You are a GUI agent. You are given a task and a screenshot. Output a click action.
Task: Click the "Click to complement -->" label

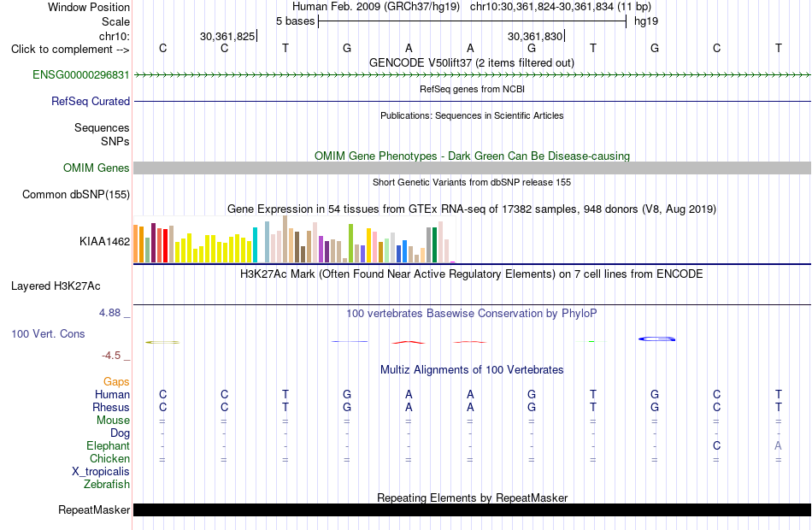(70, 50)
